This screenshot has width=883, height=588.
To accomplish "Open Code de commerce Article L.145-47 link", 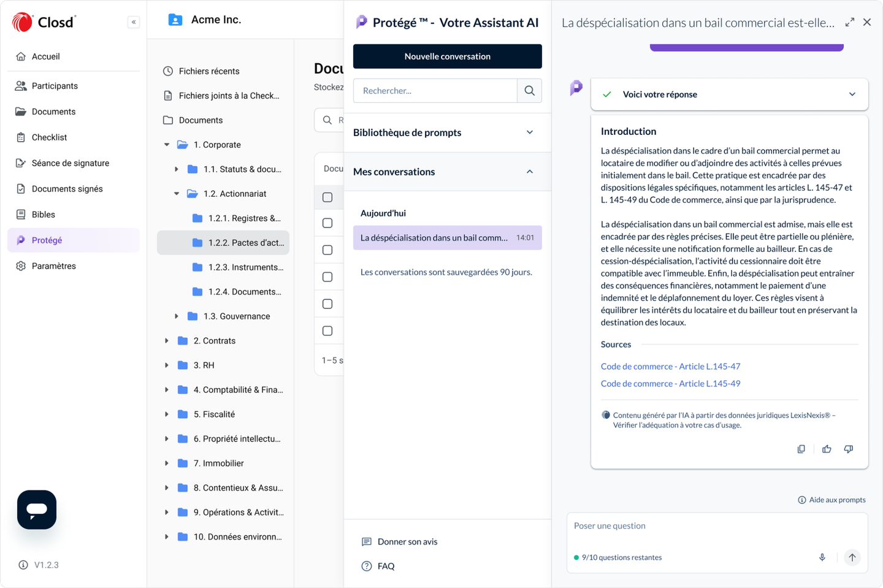I will 670,367.
